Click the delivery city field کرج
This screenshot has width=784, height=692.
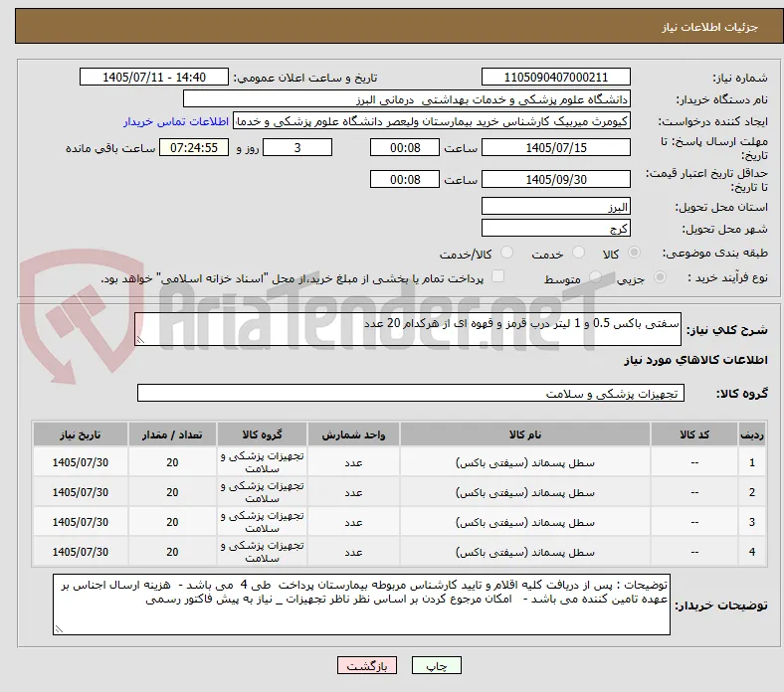(555, 228)
